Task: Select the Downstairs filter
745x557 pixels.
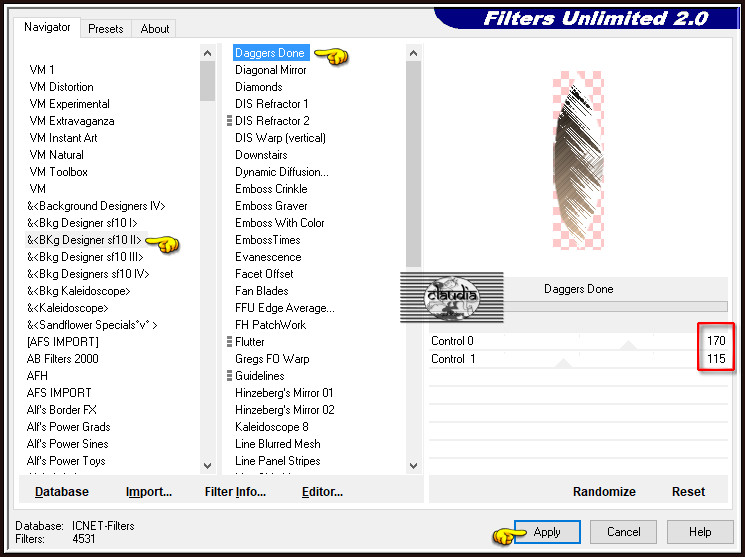Action: tap(261, 155)
